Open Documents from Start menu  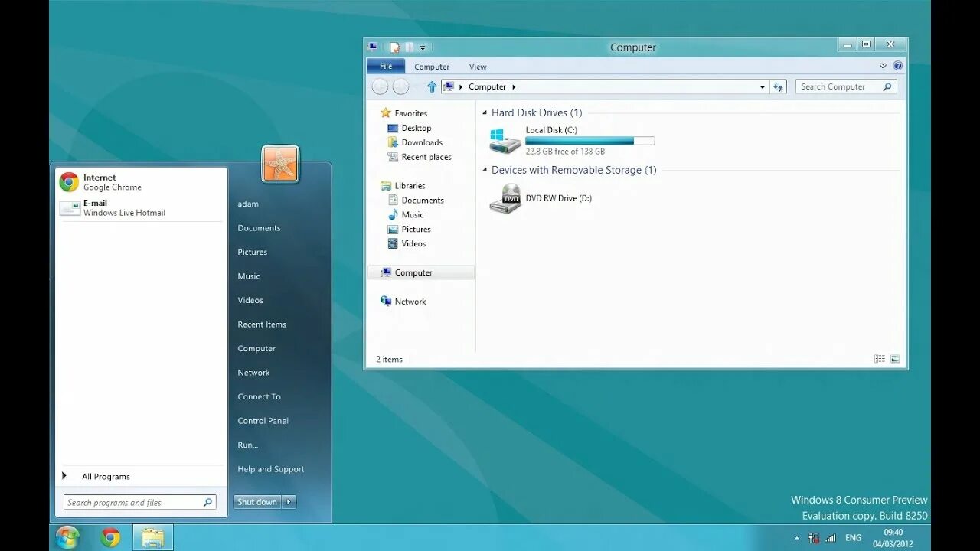pyautogui.click(x=259, y=228)
